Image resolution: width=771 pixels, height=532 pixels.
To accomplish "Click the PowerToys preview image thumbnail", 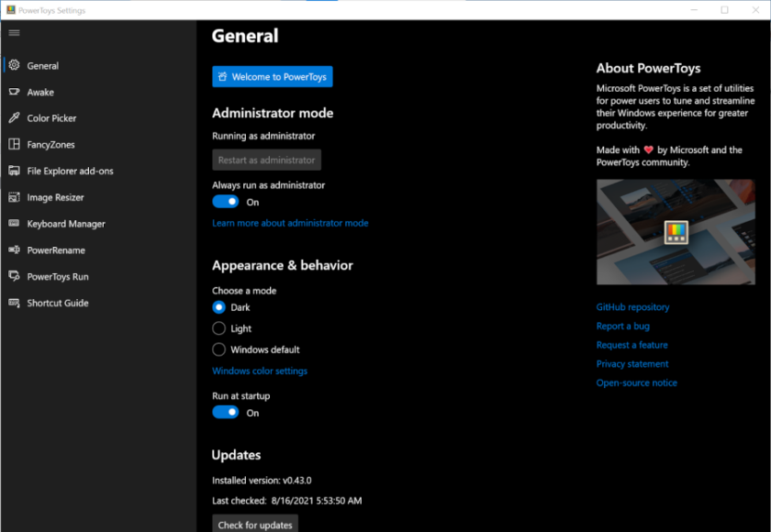I will point(676,232).
